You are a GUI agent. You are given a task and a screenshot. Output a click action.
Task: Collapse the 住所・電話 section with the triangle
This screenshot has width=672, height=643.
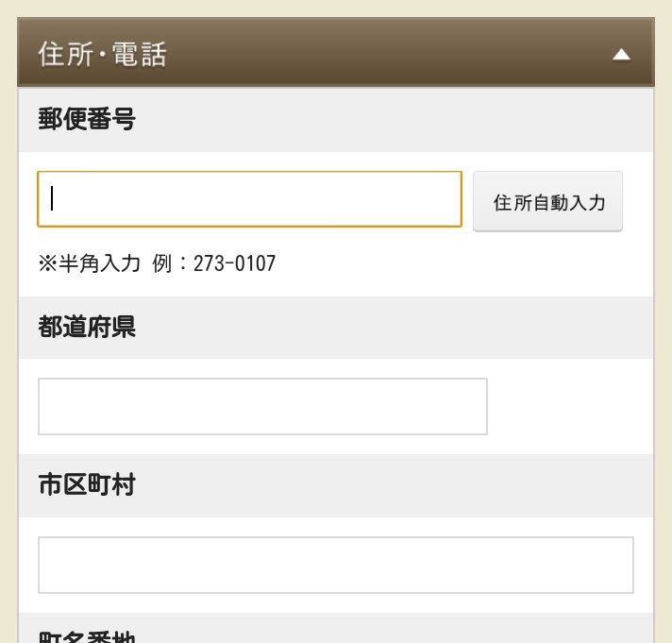point(621,55)
